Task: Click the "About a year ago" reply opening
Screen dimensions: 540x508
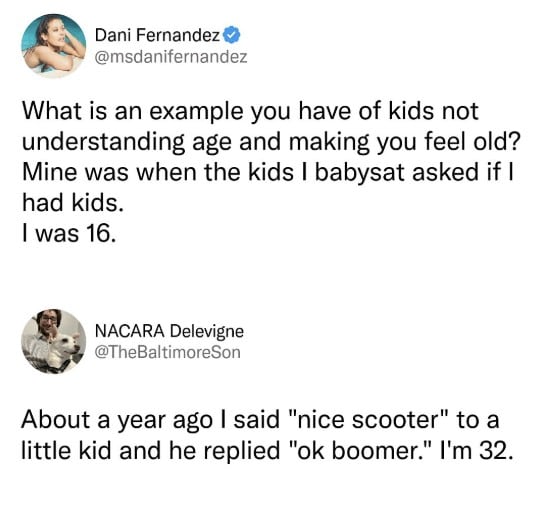Action: pyautogui.click(x=116, y=421)
